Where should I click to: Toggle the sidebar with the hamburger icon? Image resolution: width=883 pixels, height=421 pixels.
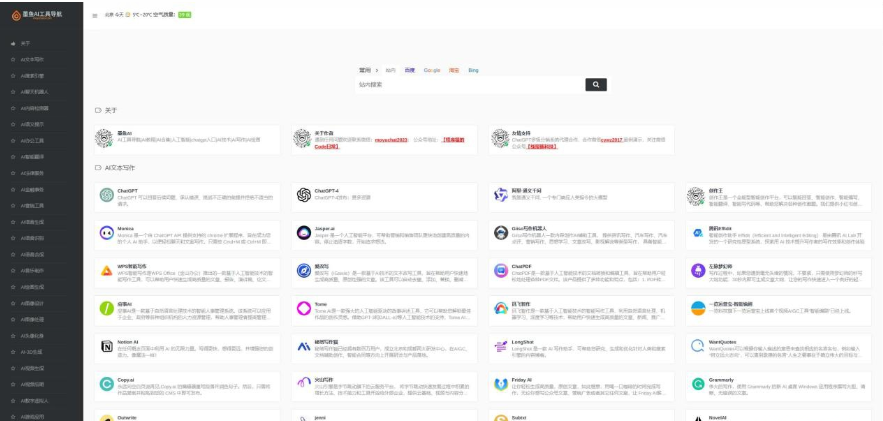(x=95, y=16)
